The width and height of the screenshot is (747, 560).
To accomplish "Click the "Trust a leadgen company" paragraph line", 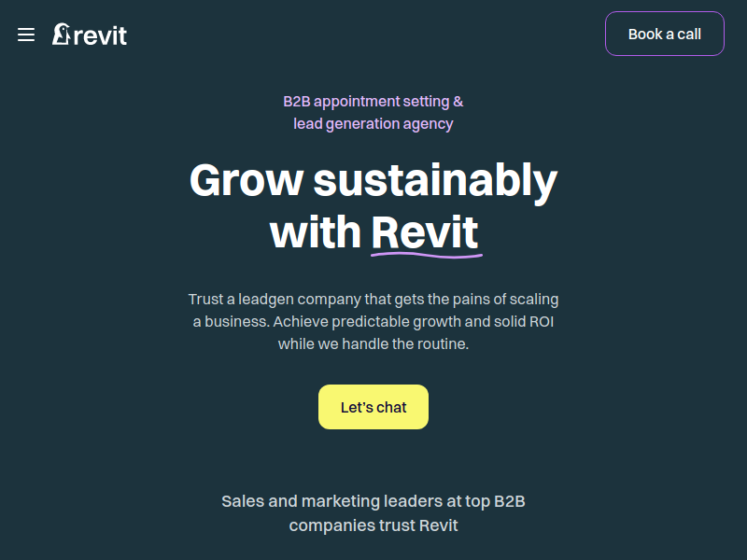I will (x=373, y=299).
